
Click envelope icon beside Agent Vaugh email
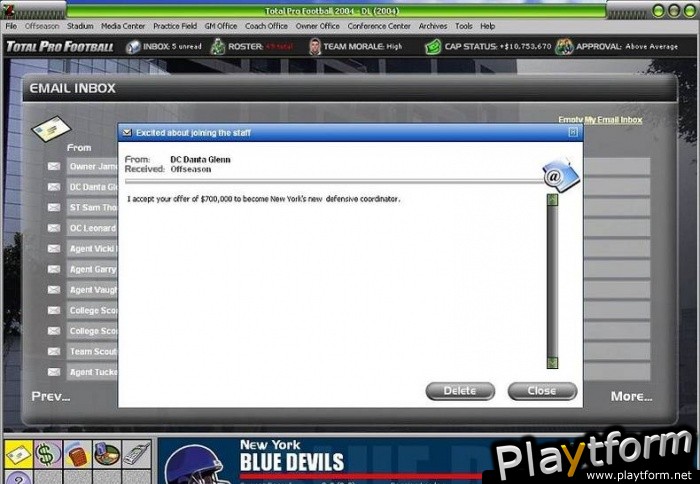click(54, 290)
